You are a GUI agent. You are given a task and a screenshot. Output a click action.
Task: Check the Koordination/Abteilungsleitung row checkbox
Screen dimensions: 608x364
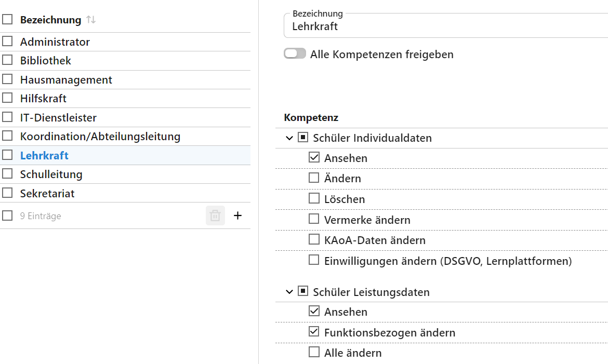7,136
